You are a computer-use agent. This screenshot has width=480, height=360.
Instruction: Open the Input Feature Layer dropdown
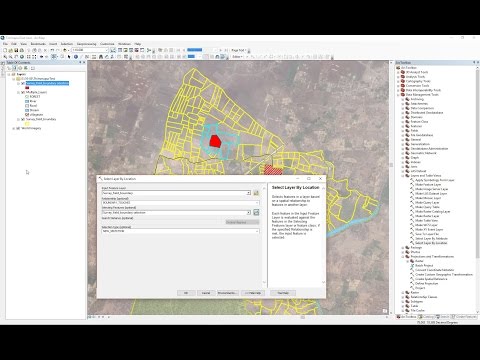[x=248, y=193]
